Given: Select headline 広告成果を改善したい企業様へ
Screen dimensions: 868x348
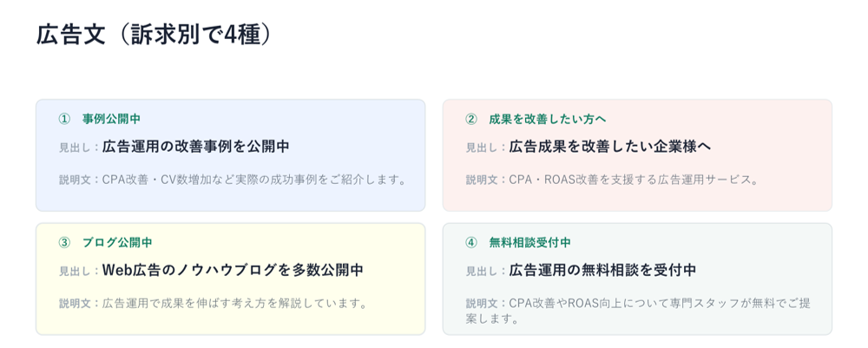Looking at the screenshot, I should point(610,147).
